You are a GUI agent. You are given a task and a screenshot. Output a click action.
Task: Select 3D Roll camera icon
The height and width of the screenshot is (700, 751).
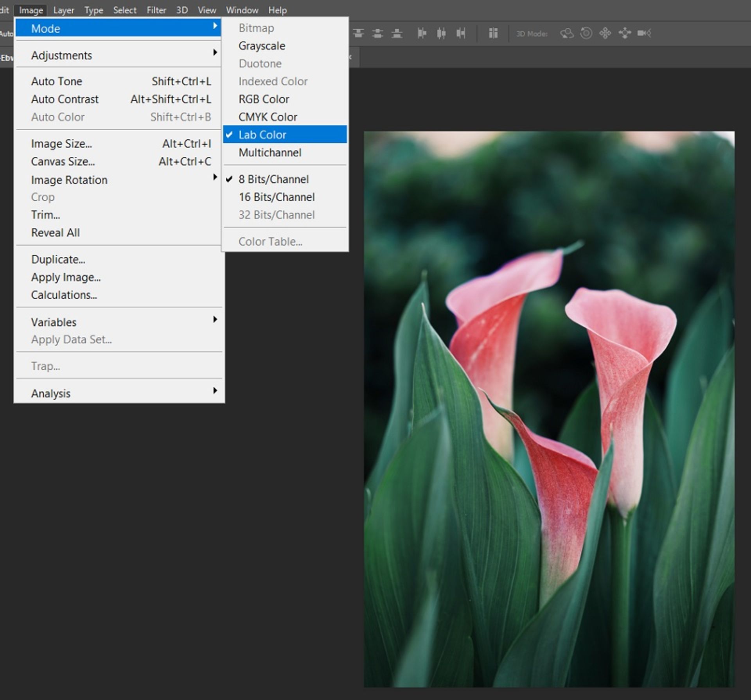586,33
